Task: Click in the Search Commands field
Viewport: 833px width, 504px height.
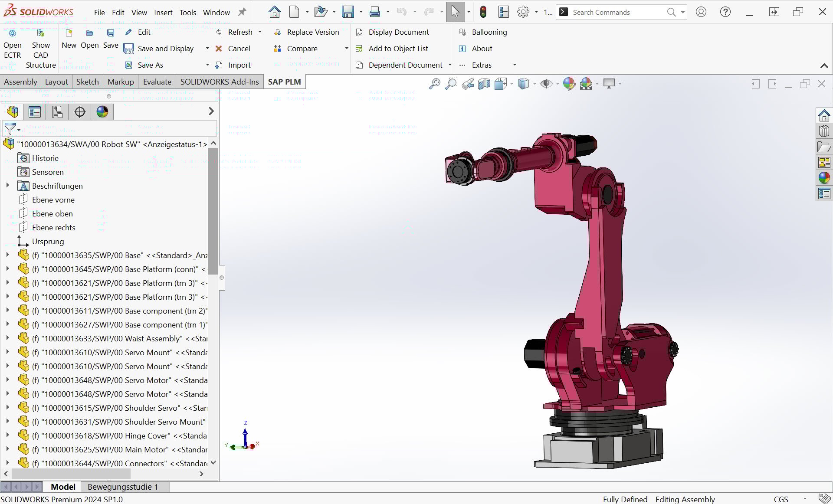Action: [616, 12]
